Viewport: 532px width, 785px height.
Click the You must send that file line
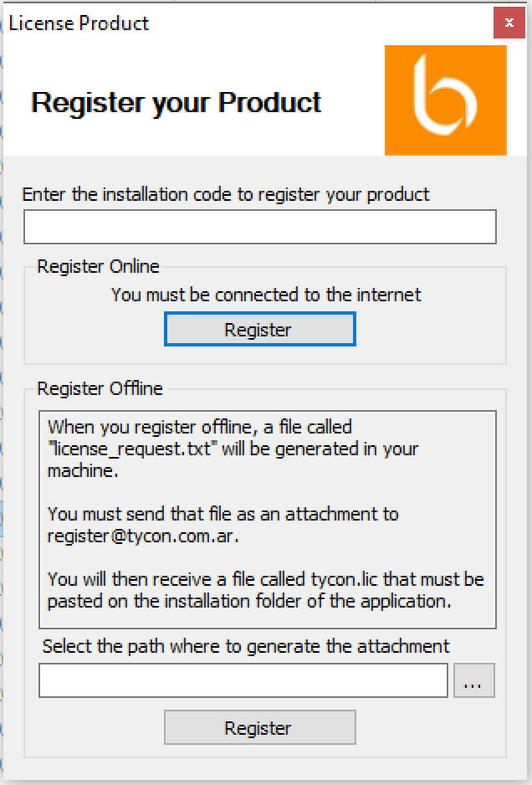[223, 514]
